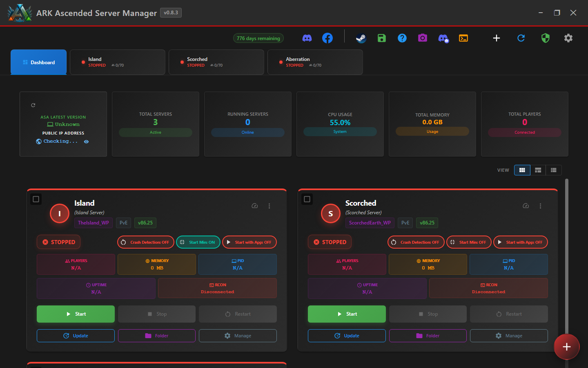Click the Scorched card performance gauge icon
Viewport: 588px width, 368px height.
(x=526, y=206)
